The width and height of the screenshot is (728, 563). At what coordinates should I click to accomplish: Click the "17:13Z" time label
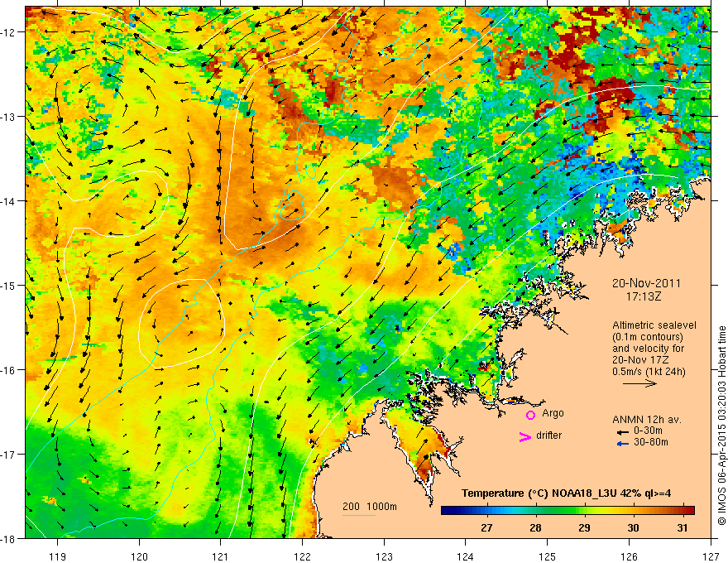coord(644,296)
